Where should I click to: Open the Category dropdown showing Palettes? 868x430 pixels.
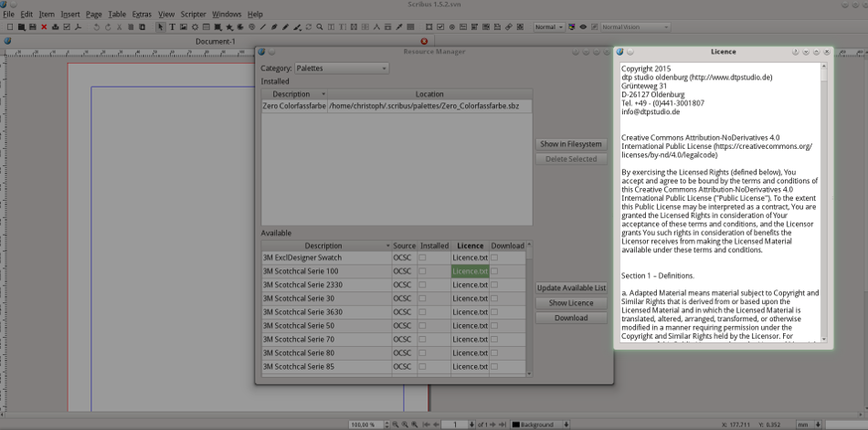[342, 68]
